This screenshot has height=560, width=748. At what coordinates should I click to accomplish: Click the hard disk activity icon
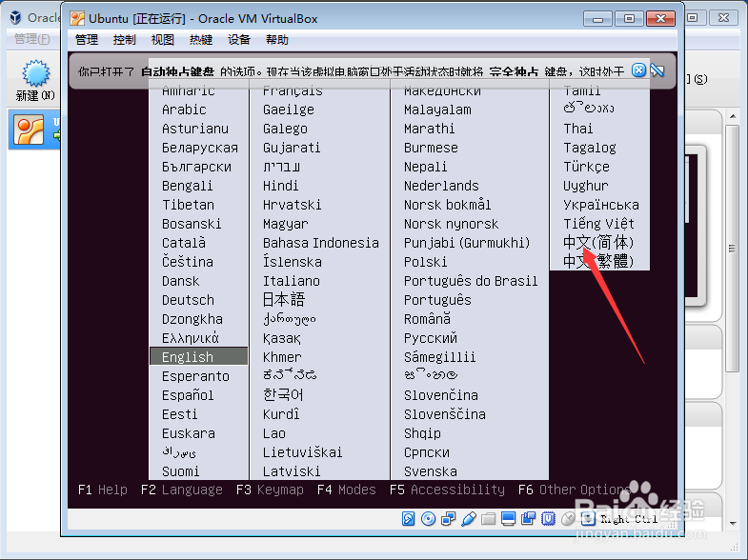(x=409, y=518)
